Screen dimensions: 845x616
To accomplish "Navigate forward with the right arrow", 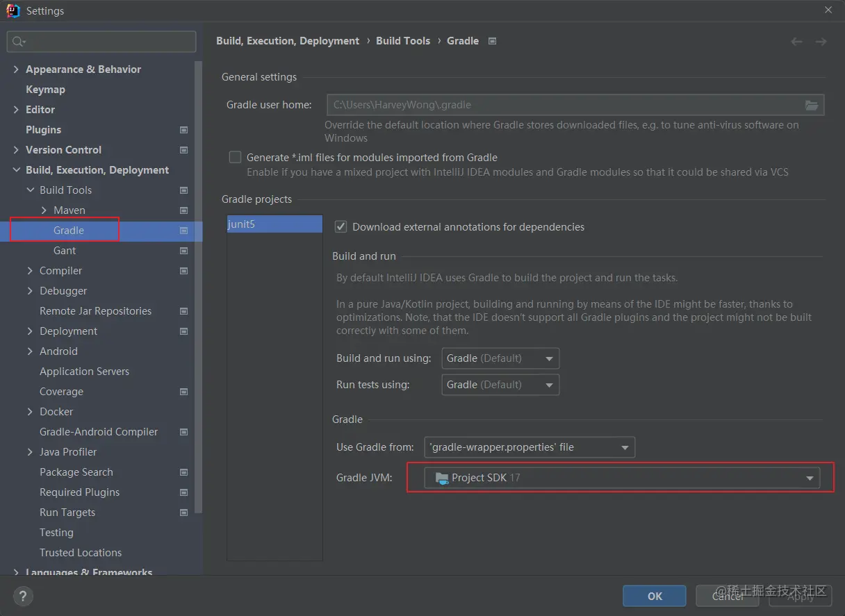I will click(x=821, y=42).
